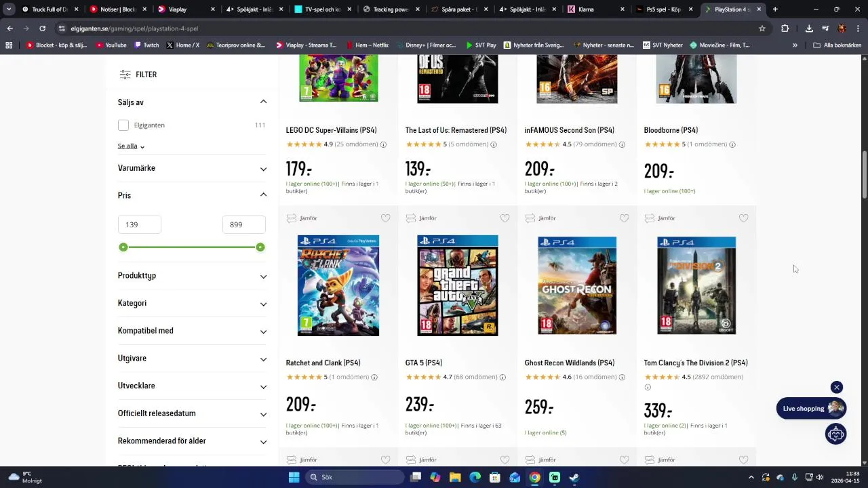The width and height of the screenshot is (868, 488).
Task: Open Chrome apps grid in bookmarks bar
Action: [x=9, y=45]
